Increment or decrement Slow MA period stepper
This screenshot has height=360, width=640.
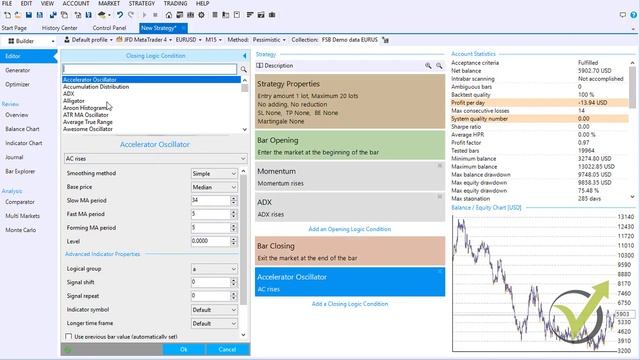(233, 200)
